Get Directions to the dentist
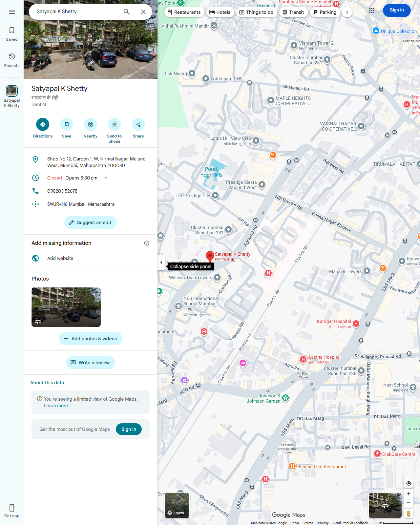The width and height of the screenshot is (420, 525). (x=43, y=128)
